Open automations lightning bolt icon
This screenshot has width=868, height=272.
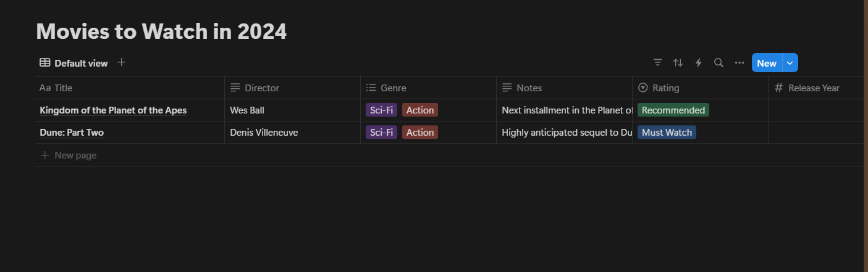[x=699, y=63]
